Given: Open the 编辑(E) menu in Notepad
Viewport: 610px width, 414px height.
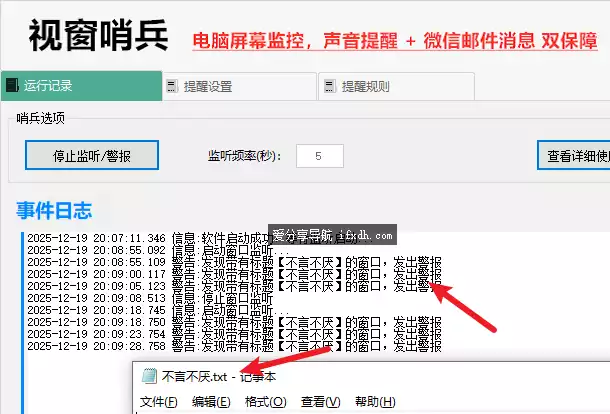Looking at the screenshot, I should pyautogui.click(x=211, y=402).
